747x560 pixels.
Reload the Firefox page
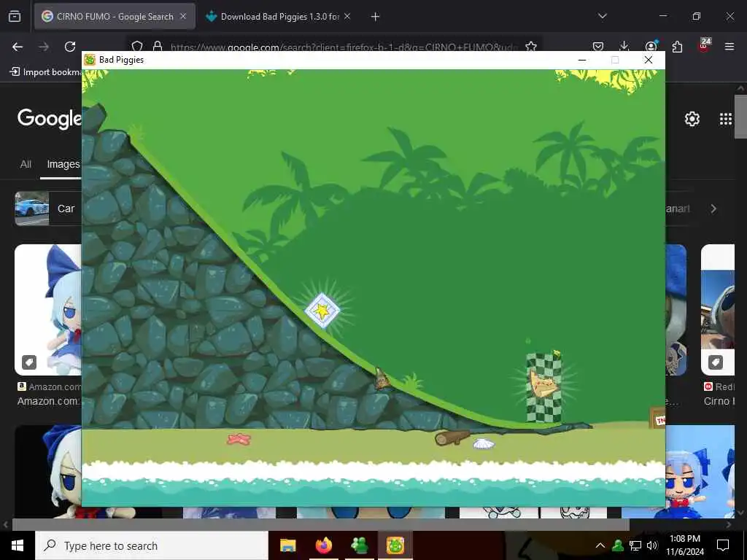70,47
